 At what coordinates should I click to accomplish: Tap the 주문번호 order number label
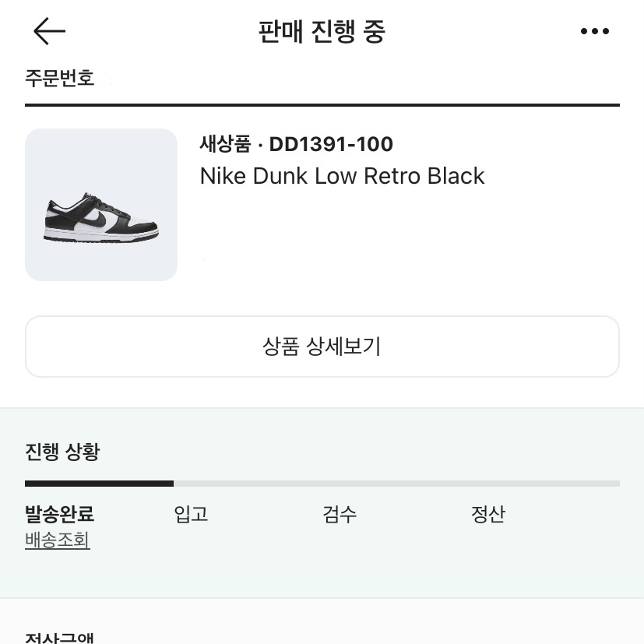(x=60, y=79)
